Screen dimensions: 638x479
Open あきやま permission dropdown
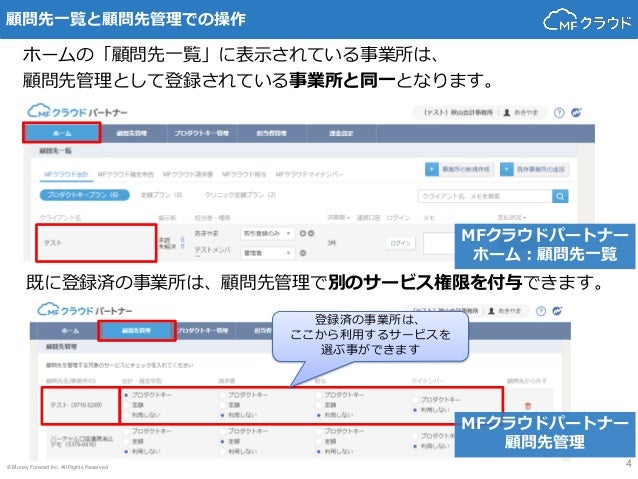(267, 234)
